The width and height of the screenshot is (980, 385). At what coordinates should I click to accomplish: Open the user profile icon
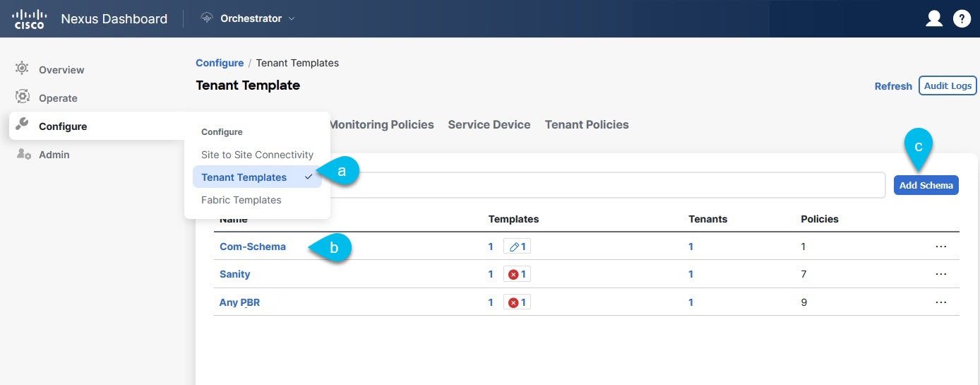click(x=934, y=18)
